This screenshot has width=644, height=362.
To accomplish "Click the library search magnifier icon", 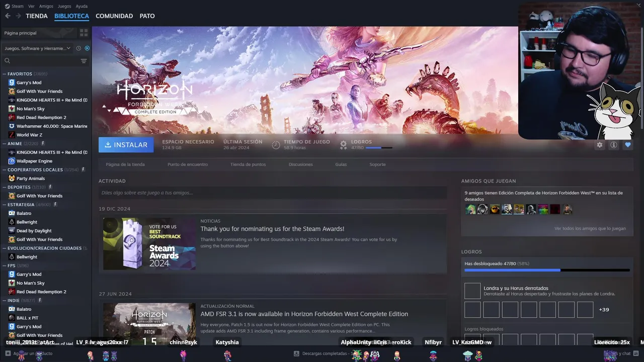I will pyautogui.click(x=7, y=61).
